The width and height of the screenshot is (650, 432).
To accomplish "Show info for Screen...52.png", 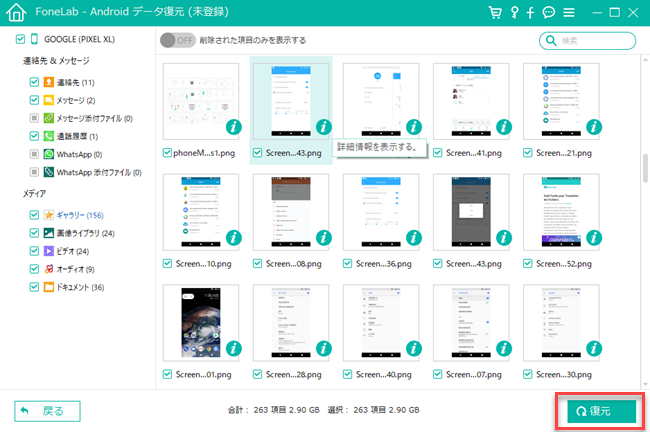I will (x=594, y=238).
